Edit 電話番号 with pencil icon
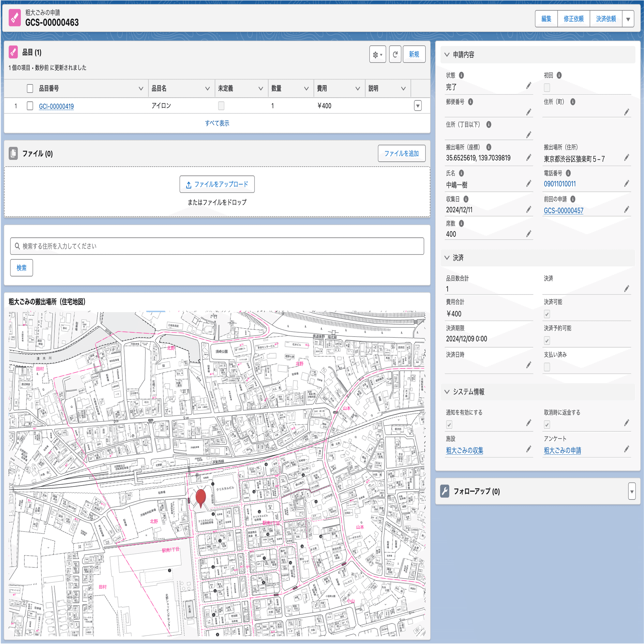Viewport: 644px width, 644px height. point(627,184)
